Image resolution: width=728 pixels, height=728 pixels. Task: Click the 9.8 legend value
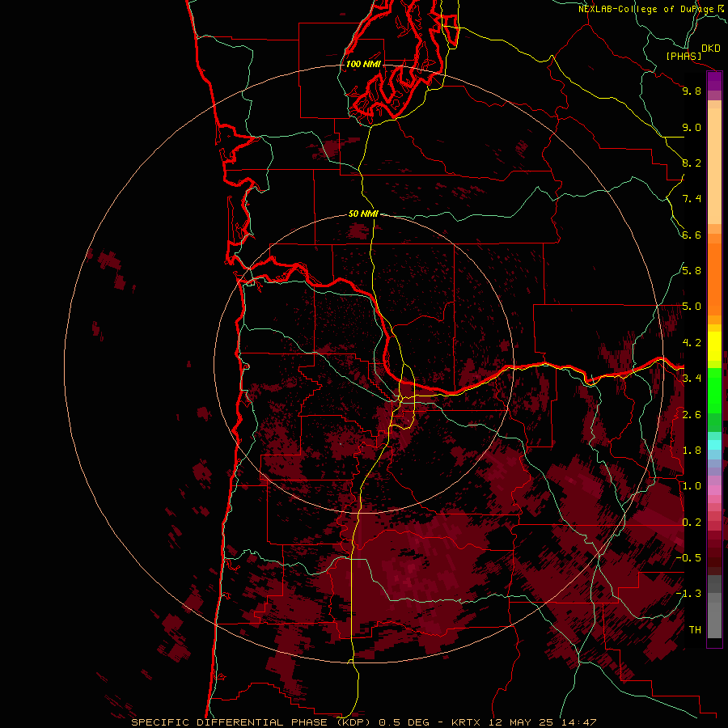[692, 91]
